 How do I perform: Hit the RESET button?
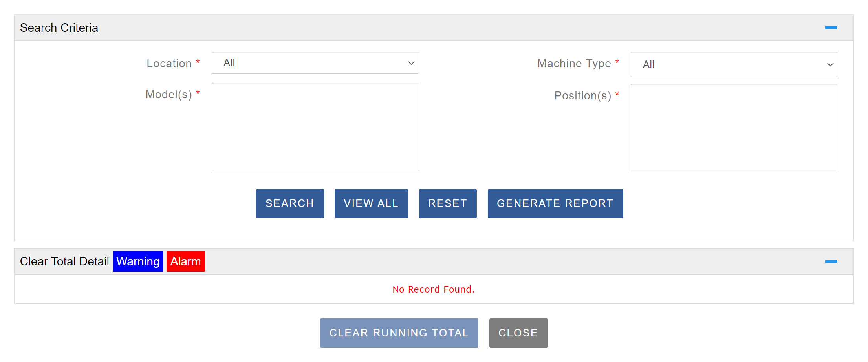[x=447, y=203]
